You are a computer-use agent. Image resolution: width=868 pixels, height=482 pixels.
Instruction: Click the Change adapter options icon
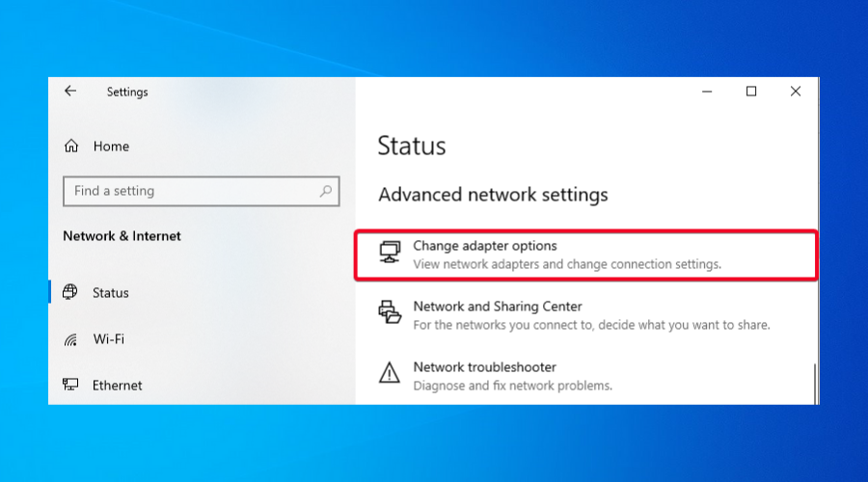(x=390, y=254)
